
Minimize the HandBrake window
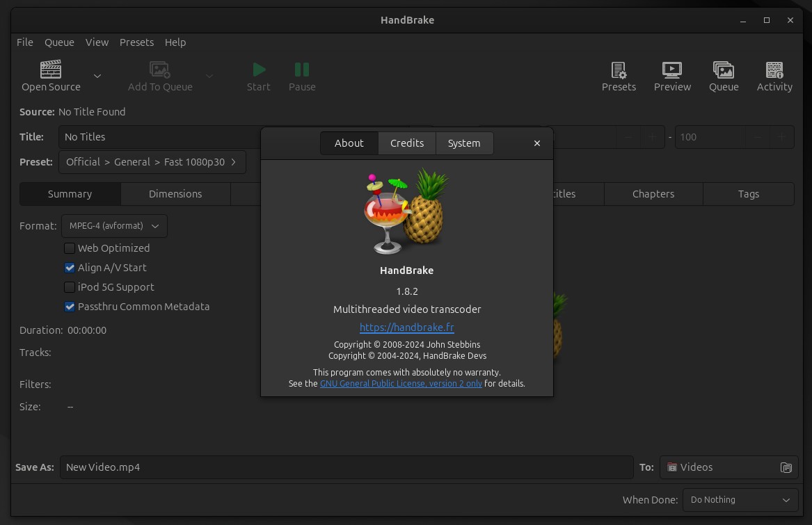(x=742, y=20)
